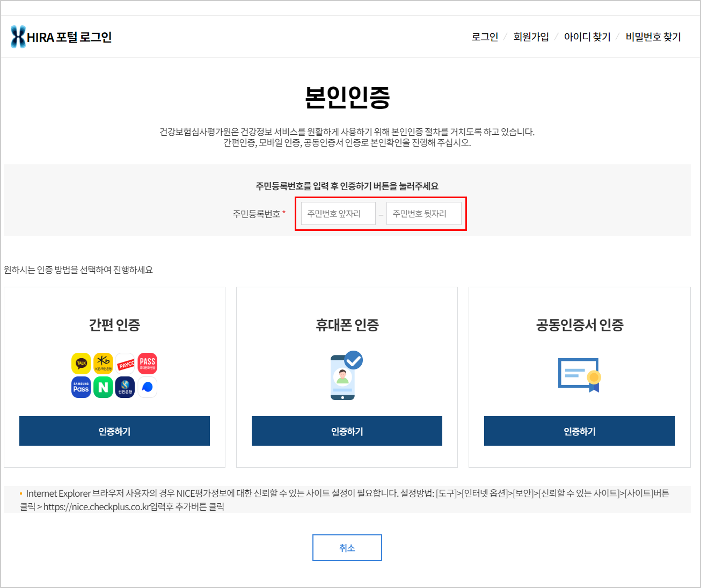Open the 회원가입 menu item
The image size is (701, 588).
(x=531, y=37)
